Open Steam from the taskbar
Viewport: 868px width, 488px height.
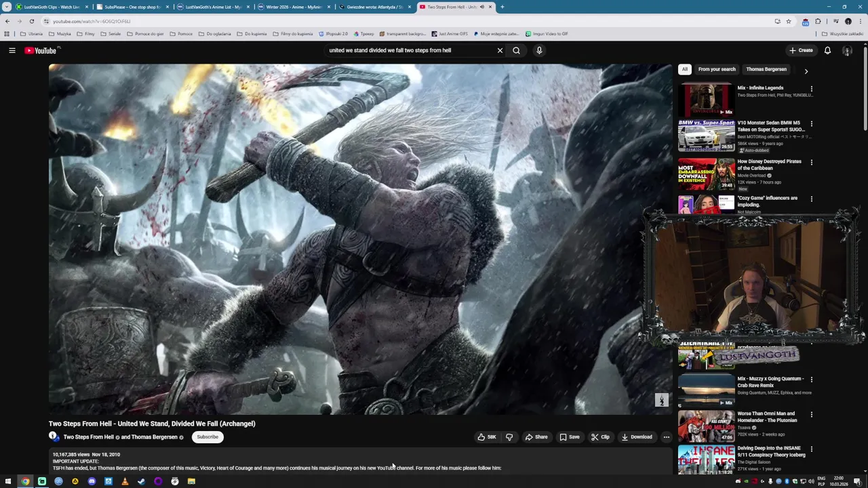point(141,481)
